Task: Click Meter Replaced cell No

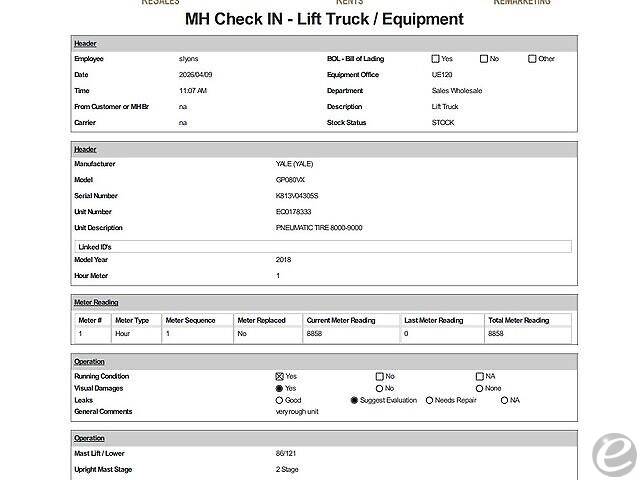Action: click(x=242, y=333)
